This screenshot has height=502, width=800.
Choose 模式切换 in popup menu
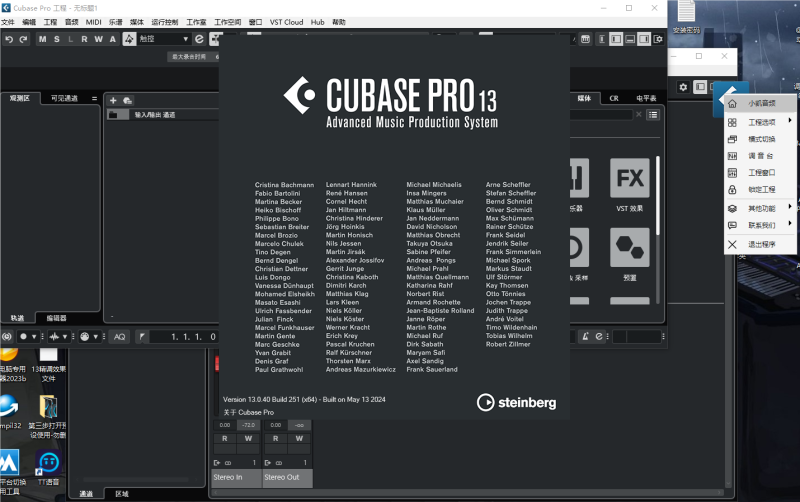tap(760, 139)
